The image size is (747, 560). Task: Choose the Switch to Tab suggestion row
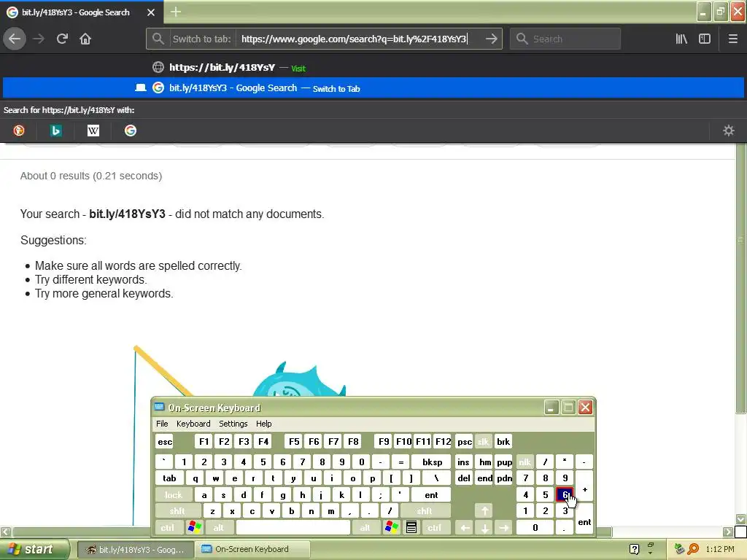pyautogui.click(x=373, y=88)
